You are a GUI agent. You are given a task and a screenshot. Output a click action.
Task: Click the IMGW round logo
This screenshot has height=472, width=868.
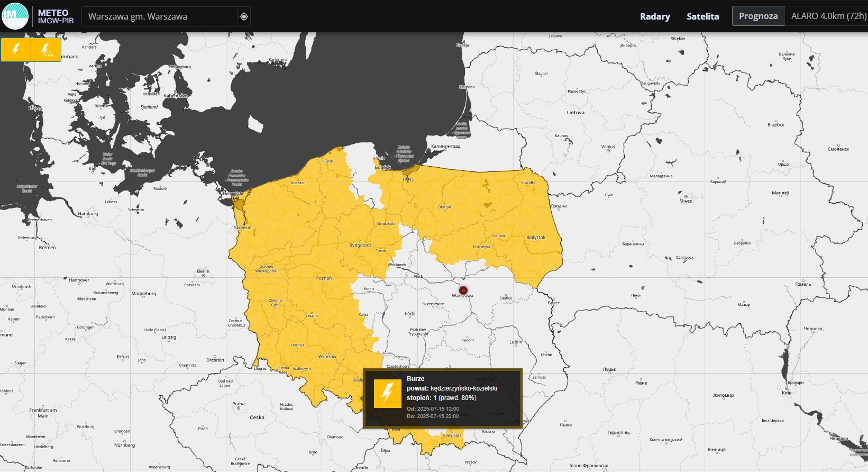(15, 16)
